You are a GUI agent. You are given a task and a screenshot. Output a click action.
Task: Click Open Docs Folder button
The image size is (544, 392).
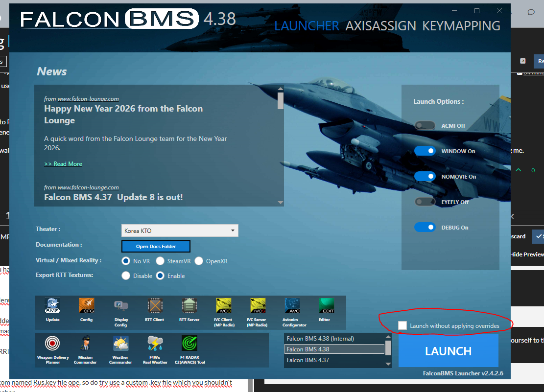(x=156, y=246)
